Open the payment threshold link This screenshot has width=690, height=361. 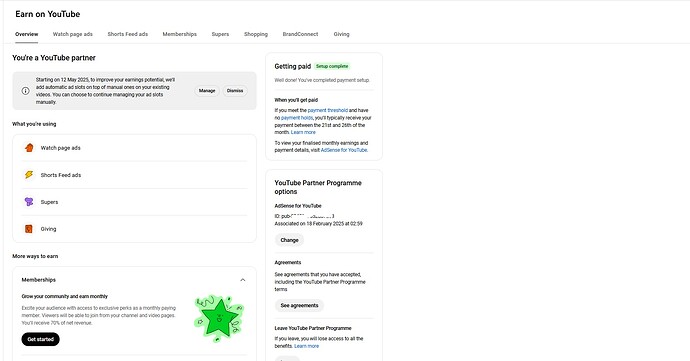[328, 111]
